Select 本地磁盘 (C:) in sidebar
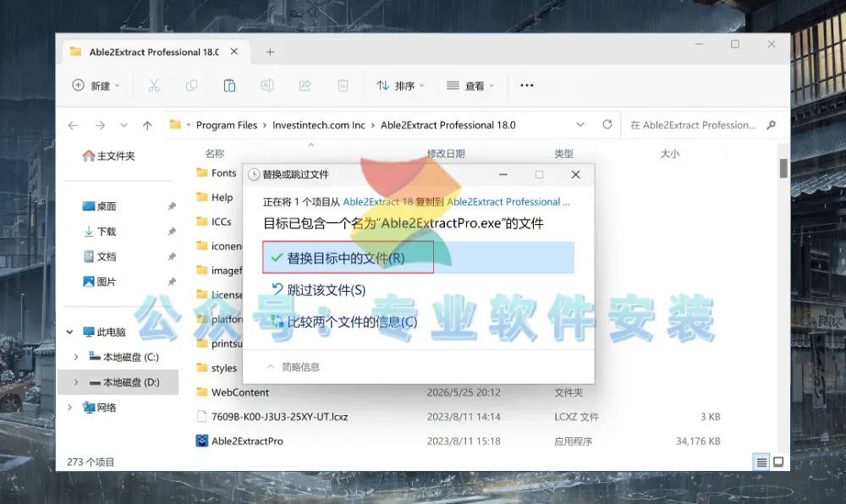 click(124, 357)
